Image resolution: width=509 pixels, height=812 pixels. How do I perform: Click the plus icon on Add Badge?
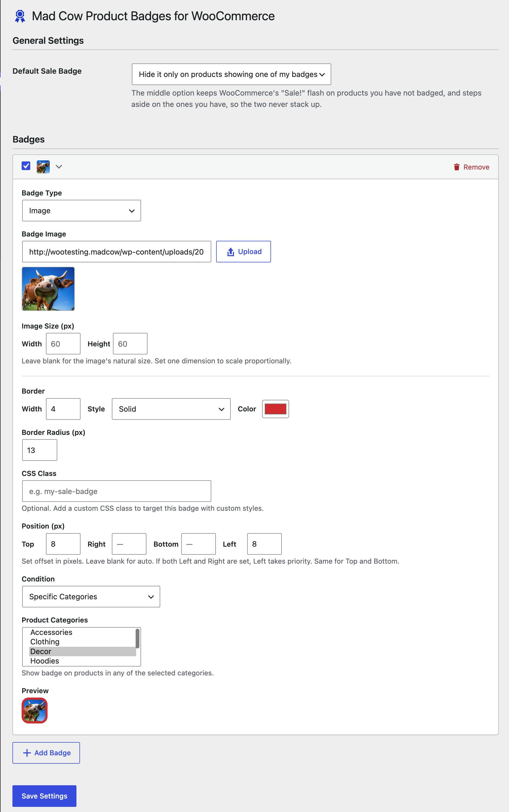click(x=27, y=753)
